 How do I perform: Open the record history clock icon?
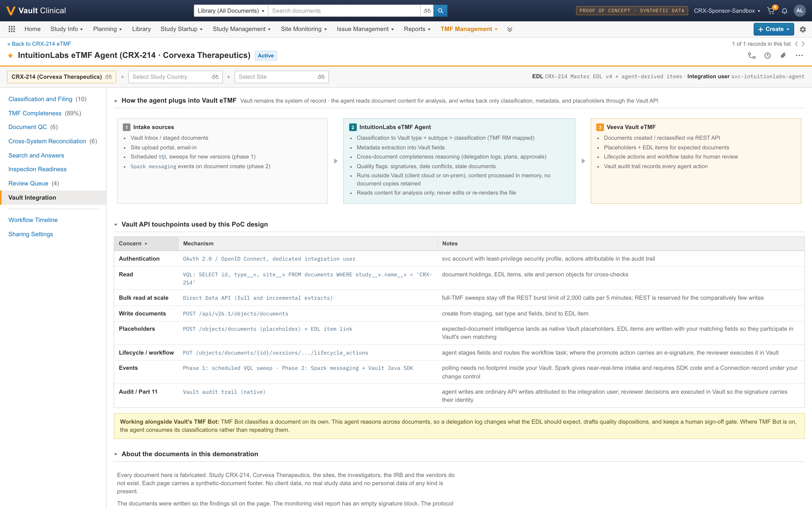[767, 56]
